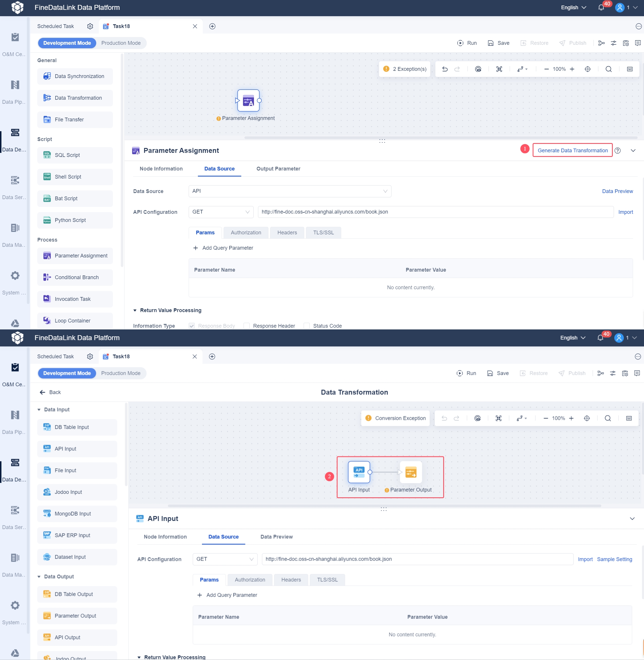644x660 pixels.
Task: Open Data Management in bottom left sidebar
Action: pos(15,564)
